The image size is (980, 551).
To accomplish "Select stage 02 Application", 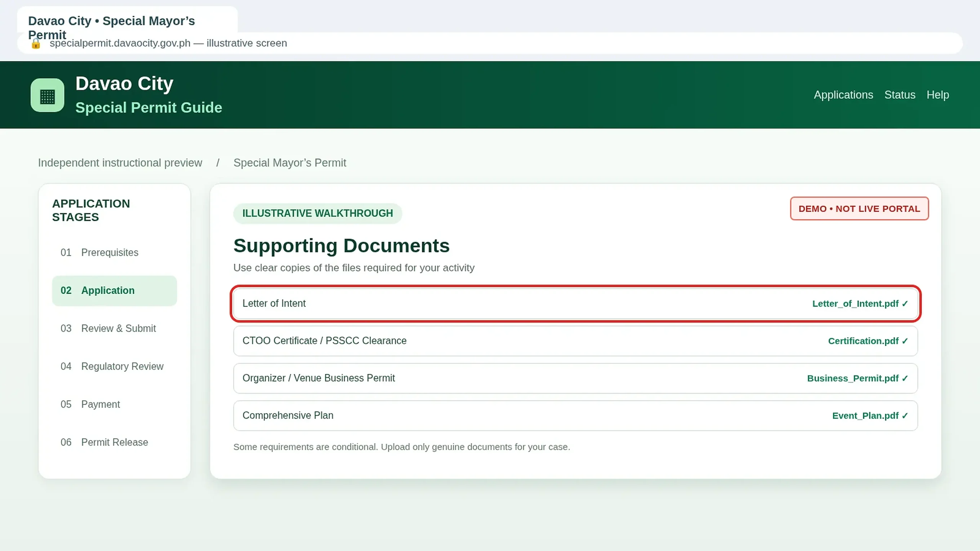I will pyautogui.click(x=114, y=290).
